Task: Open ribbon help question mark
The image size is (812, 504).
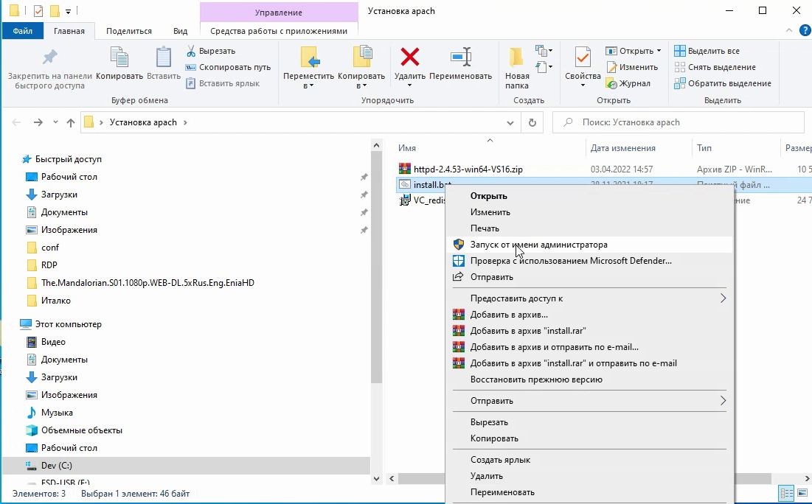Action: (805, 30)
